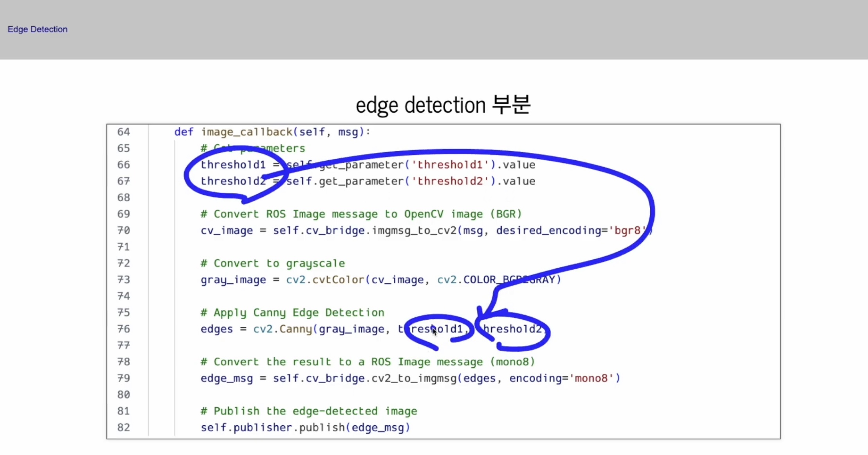Click self.publisher.publish on line 82

pyautogui.click(x=273, y=427)
